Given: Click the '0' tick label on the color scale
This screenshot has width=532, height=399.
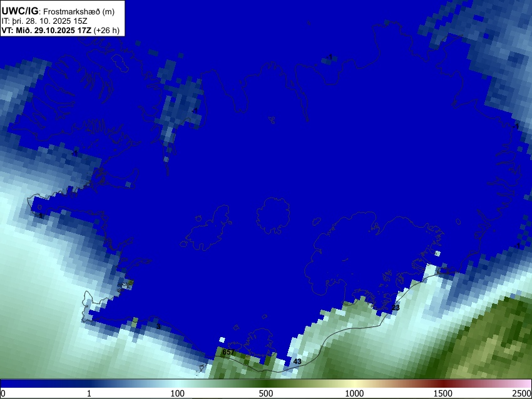Looking at the screenshot, I should click(x=3, y=393).
